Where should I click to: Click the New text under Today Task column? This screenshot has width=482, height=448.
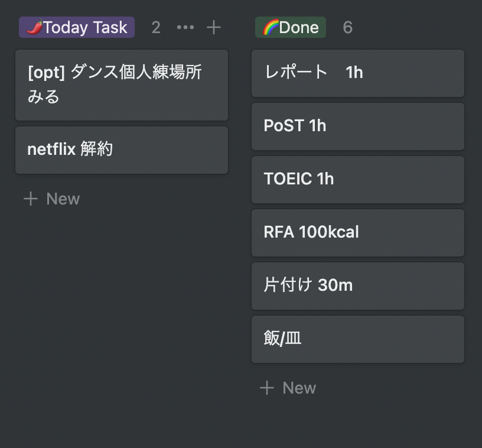[63, 199]
